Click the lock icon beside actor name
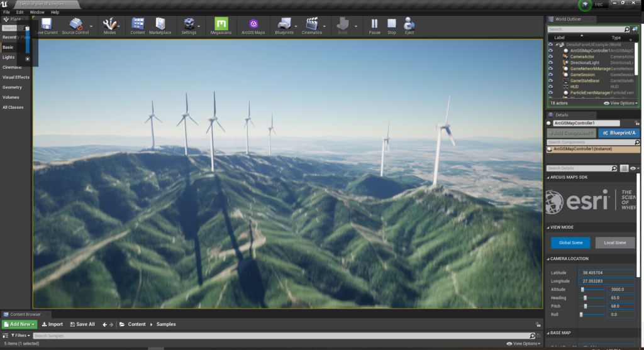 [636, 123]
